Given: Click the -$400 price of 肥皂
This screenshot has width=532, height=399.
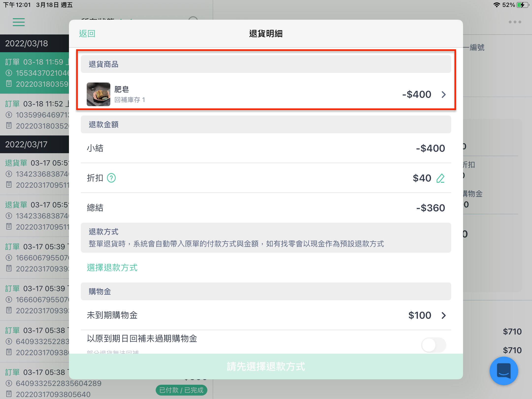Looking at the screenshot, I should coord(417,94).
